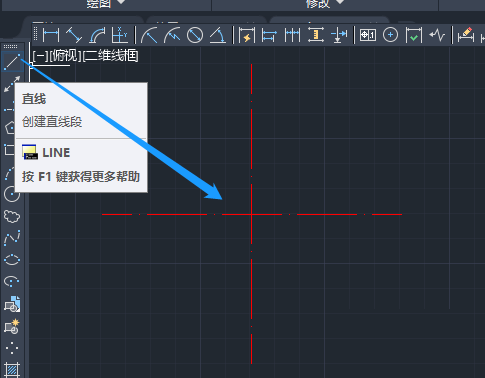This screenshot has width=485, height=378.
Task: Open the Tolerance tool
Action: 368,35
